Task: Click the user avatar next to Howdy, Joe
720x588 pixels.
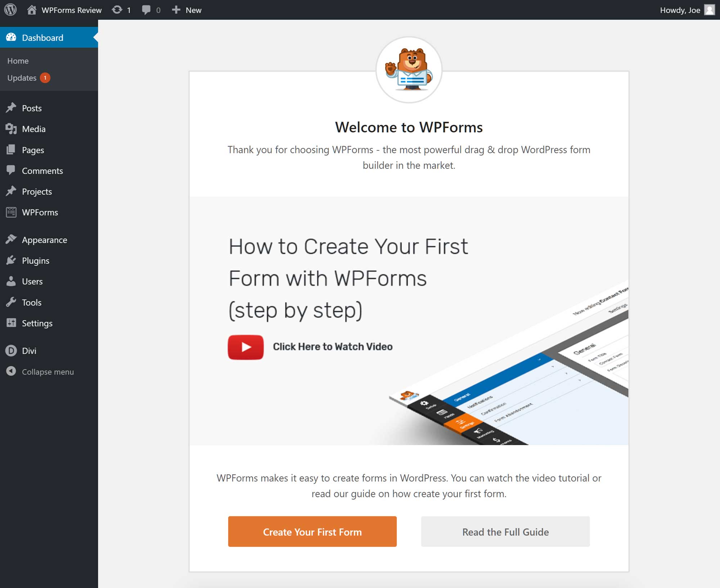Action: pos(709,10)
